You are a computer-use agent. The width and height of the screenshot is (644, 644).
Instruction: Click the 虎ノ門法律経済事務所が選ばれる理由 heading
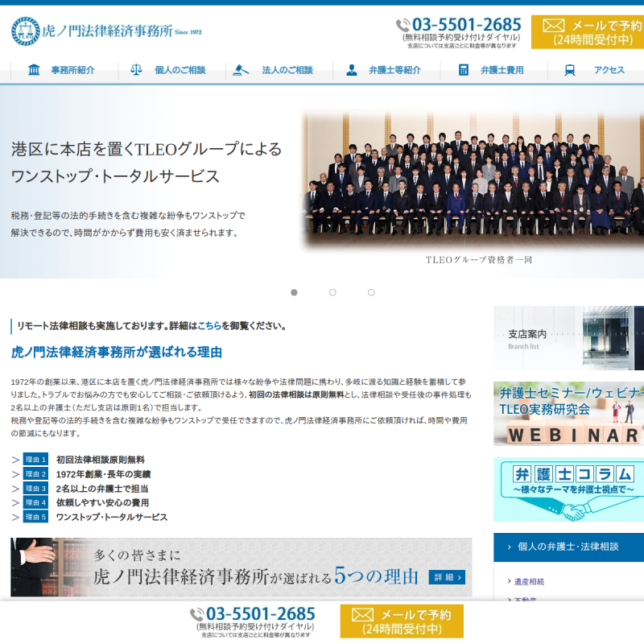point(117,353)
